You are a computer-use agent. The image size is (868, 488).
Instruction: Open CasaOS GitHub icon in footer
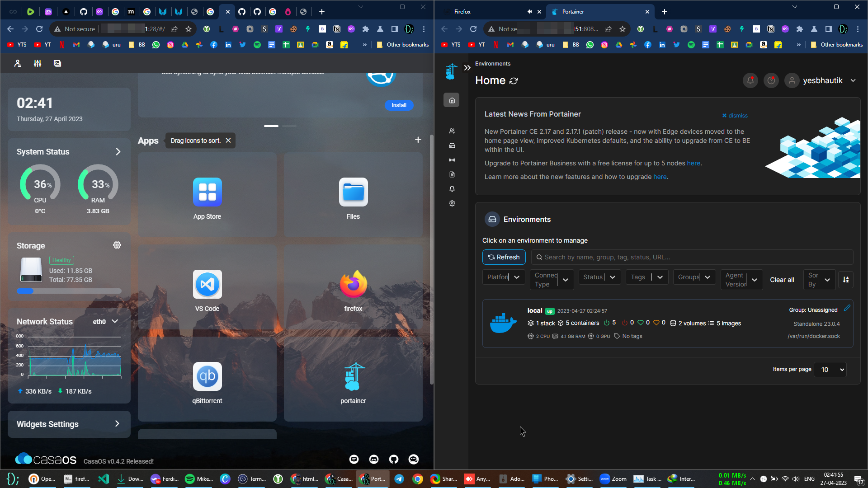394,459
